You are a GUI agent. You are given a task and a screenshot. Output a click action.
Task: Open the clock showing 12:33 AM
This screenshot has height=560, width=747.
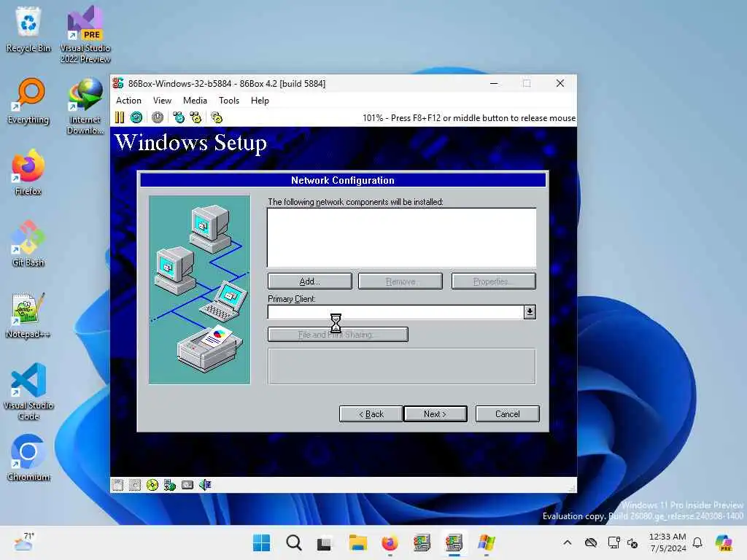click(668, 542)
